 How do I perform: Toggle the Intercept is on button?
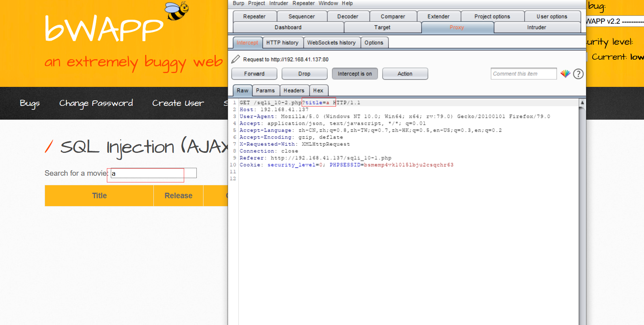[355, 74]
